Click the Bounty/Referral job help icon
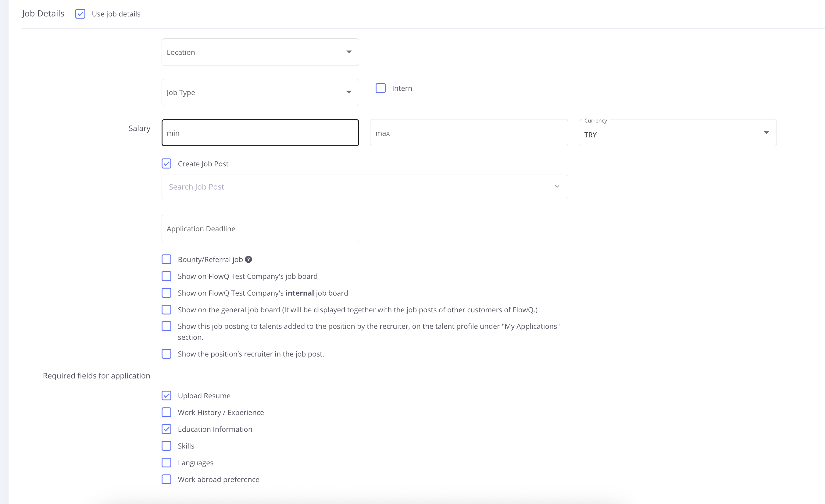Viewport: 825px width, 504px height. click(248, 259)
